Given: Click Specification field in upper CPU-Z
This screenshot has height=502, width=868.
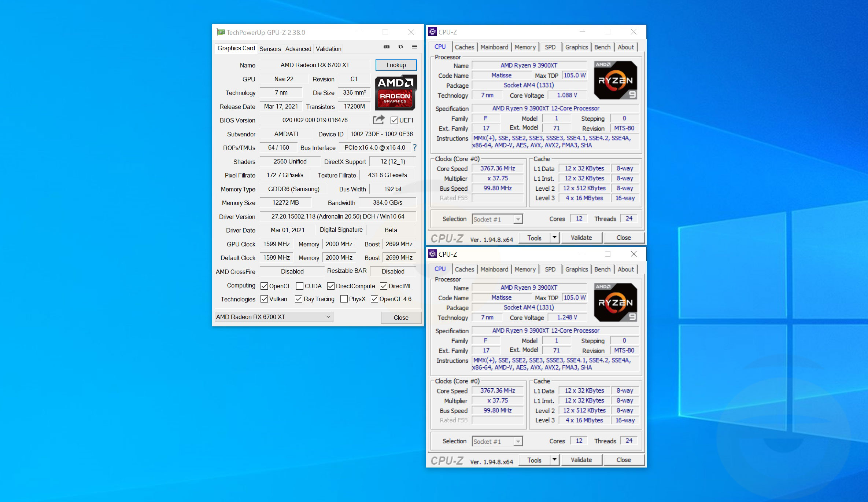Looking at the screenshot, I should 555,109.
